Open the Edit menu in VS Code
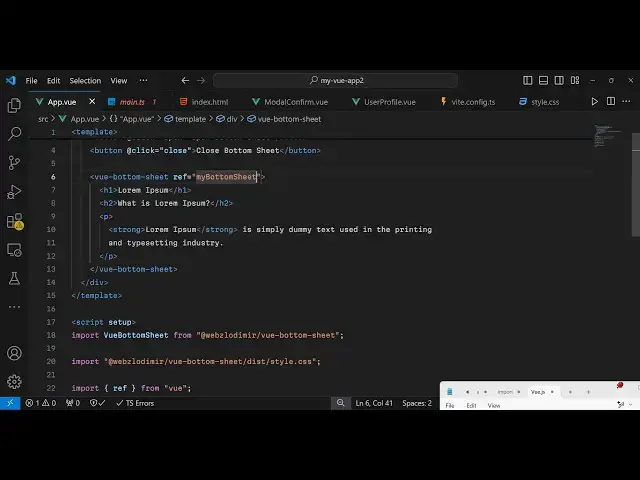 point(53,81)
